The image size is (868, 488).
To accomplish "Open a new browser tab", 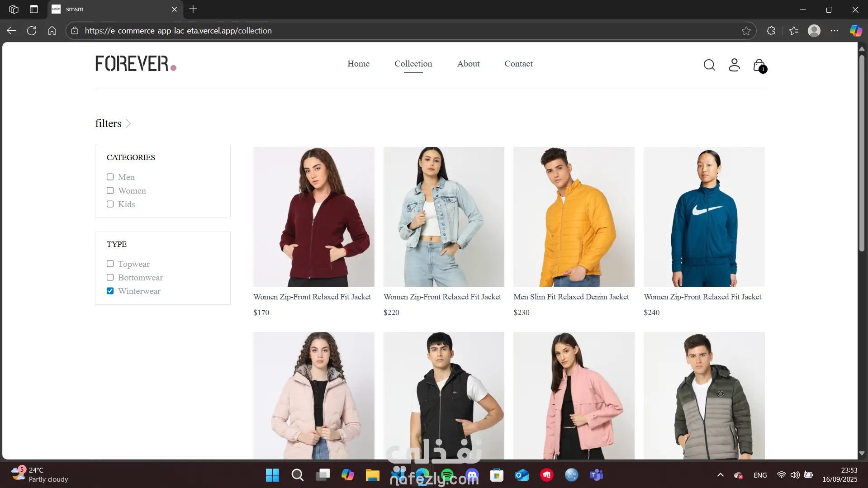I will (193, 9).
